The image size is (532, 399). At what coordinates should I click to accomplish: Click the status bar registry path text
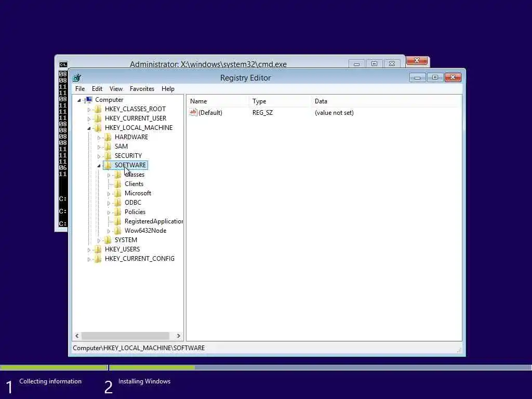click(139, 348)
